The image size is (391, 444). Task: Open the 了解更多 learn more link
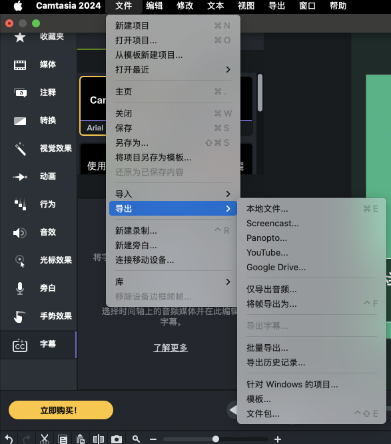click(170, 348)
